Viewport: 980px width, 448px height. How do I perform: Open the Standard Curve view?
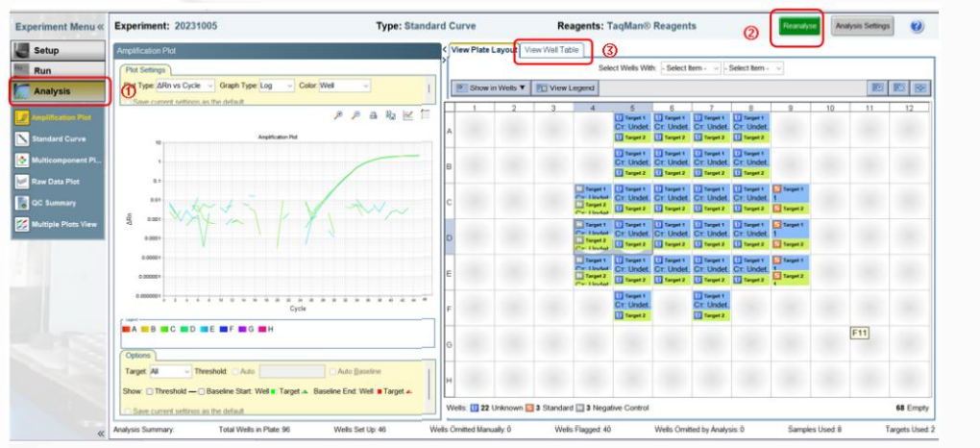click(58, 138)
